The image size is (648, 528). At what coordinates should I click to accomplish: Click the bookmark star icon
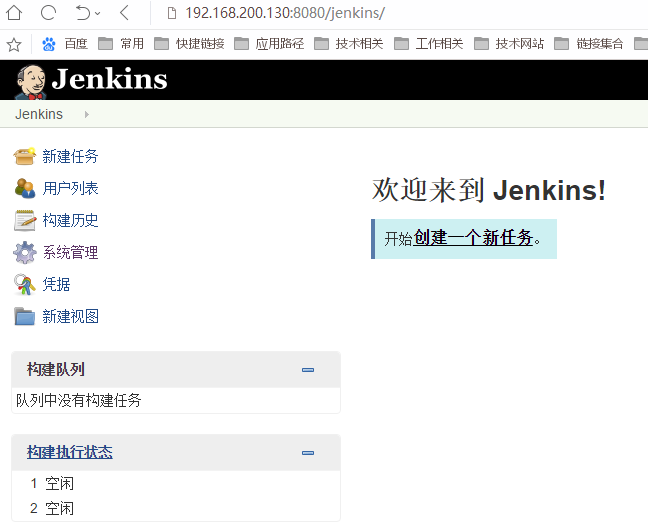click(x=14, y=44)
